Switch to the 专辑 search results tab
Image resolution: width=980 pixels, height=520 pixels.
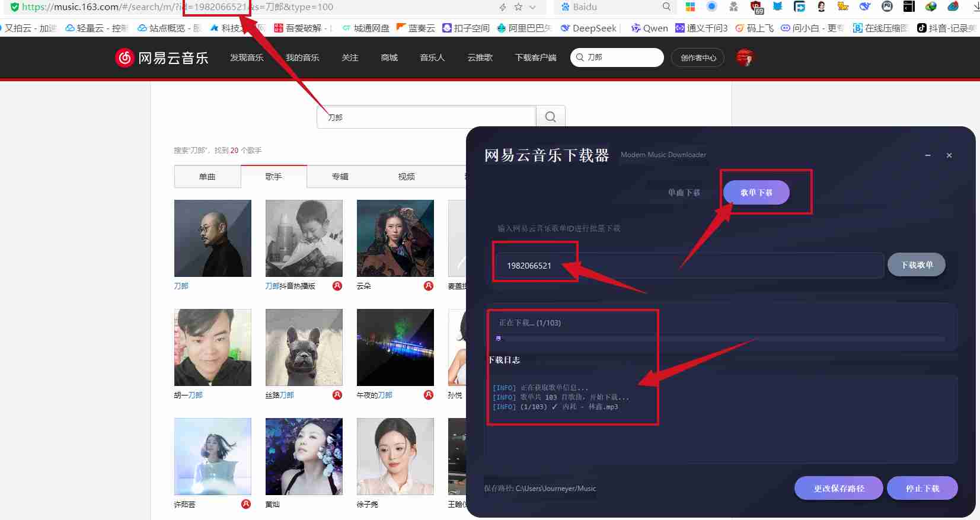tap(340, 177)
